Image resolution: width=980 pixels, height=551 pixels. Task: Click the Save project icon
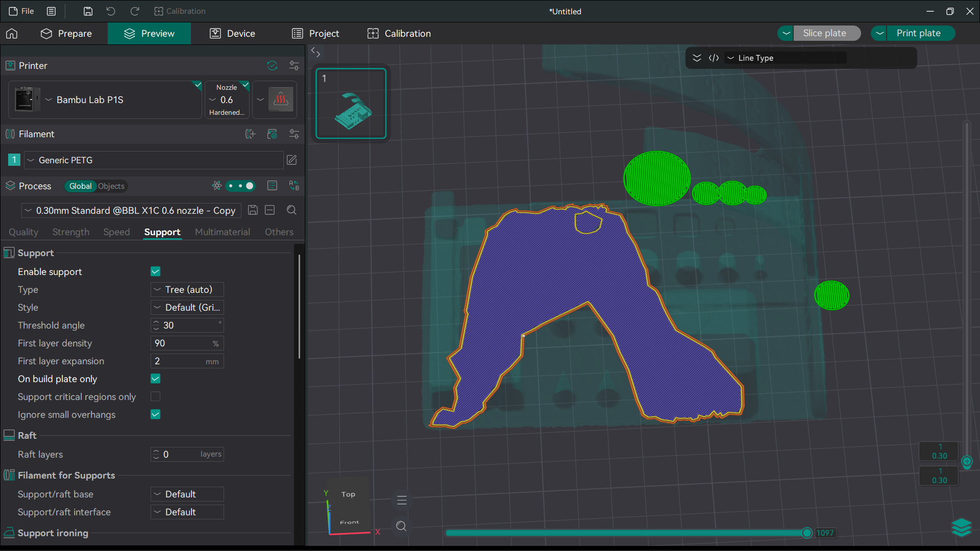pos(88,11)
